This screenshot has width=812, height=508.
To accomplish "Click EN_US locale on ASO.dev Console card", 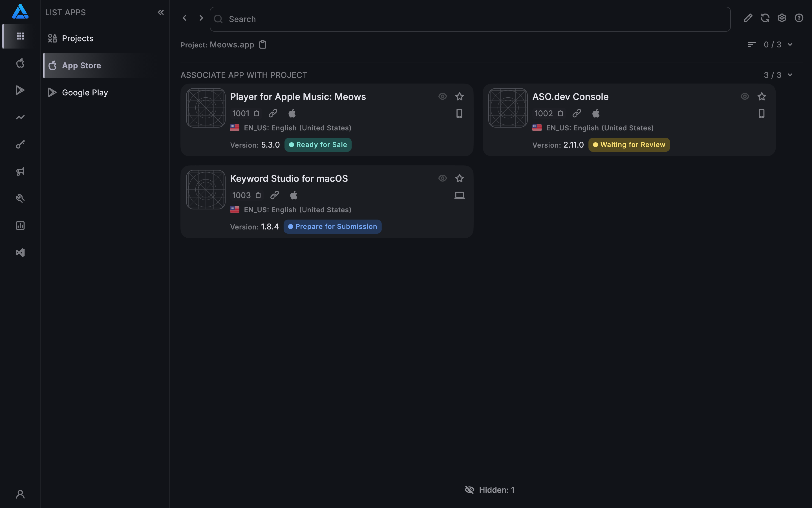I will tap(593, 128).
